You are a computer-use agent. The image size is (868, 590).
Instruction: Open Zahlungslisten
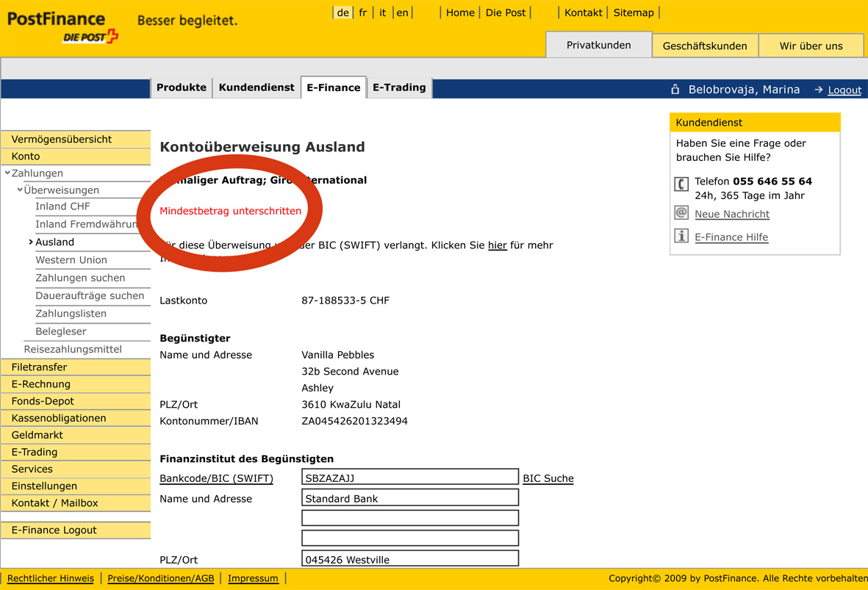click(71, 313)
